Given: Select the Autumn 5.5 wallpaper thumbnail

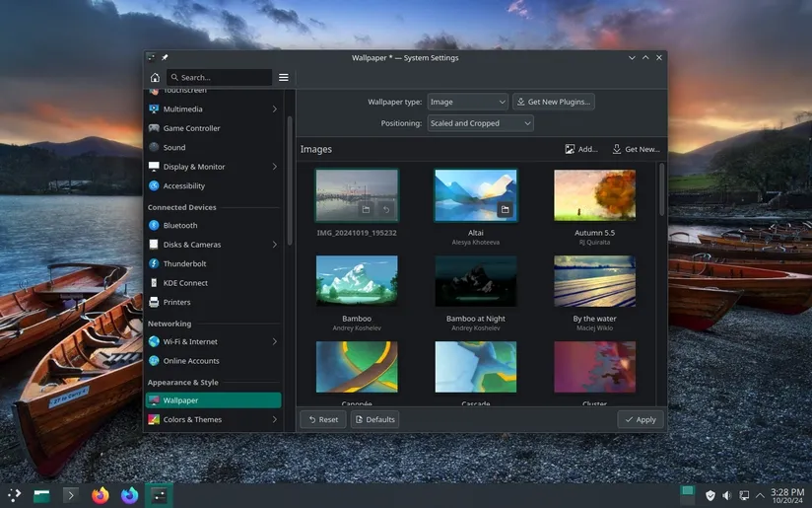Looking at the screenshot, I should pyautogui.click(x=594, y=195).
